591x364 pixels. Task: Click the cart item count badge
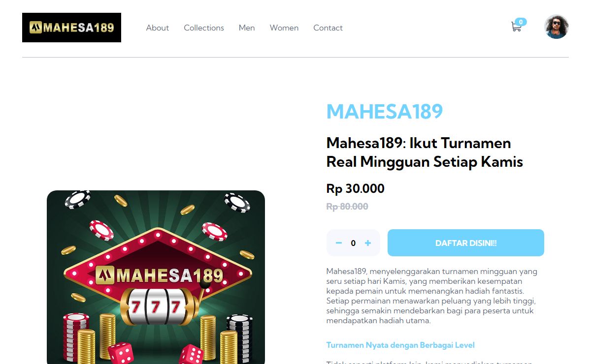[521, 22]
